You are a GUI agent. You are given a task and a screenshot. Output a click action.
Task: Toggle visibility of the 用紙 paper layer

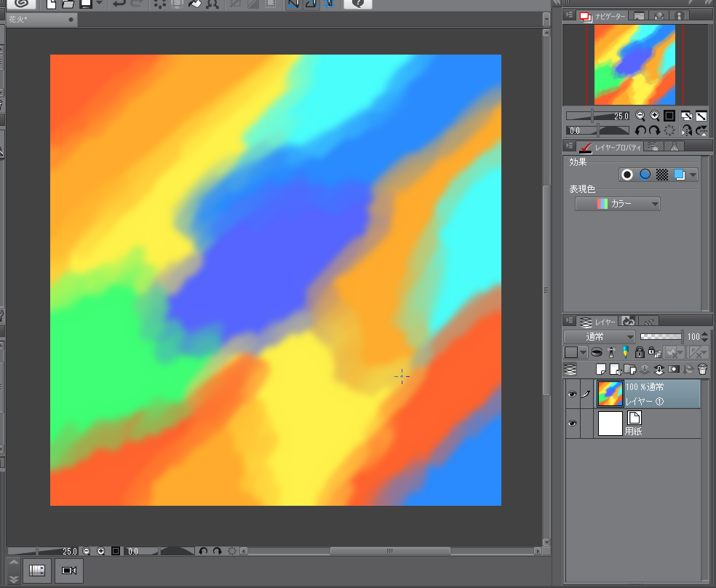coord(572,423)
